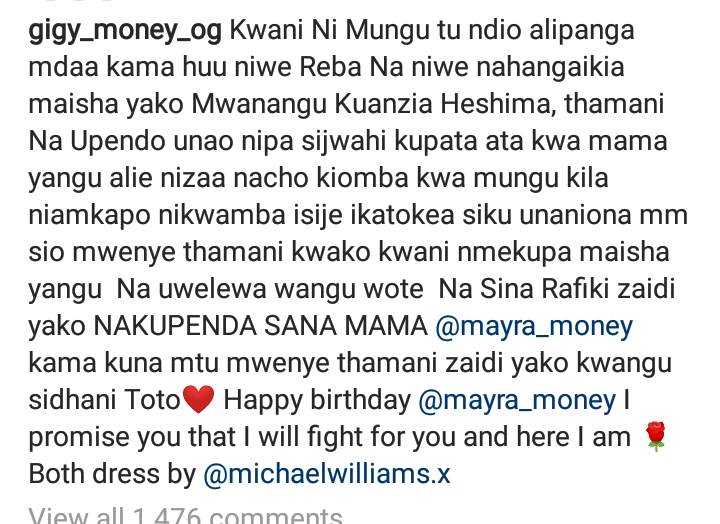
Task: Click the rose emoji in the caption
Action: [x=656, y=437]
